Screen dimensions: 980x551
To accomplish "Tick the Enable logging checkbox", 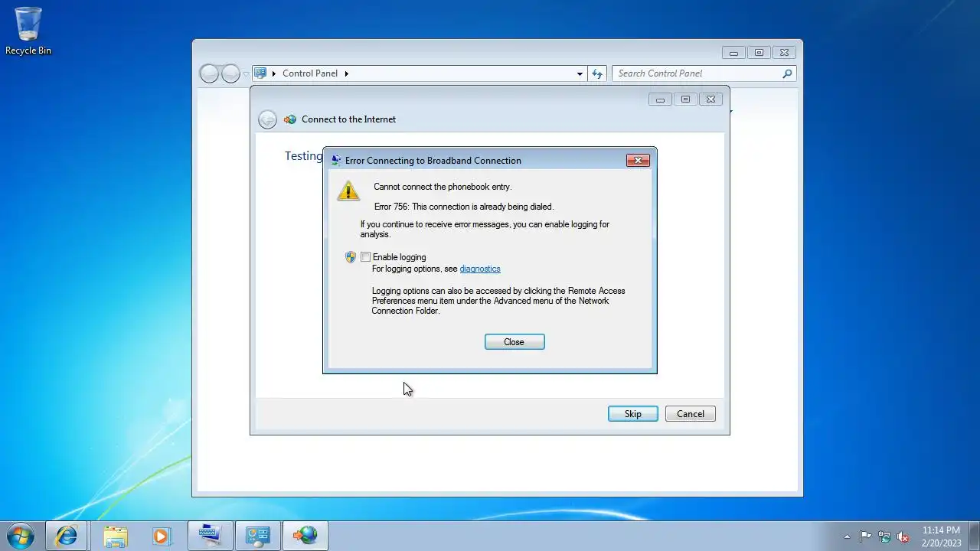I will (x=365, y=257).
